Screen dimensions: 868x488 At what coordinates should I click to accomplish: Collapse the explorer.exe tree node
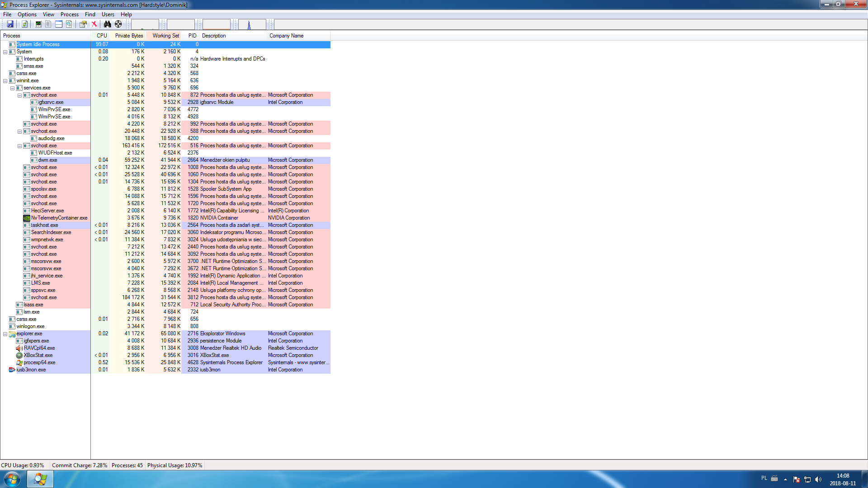(x=5, y=334)
